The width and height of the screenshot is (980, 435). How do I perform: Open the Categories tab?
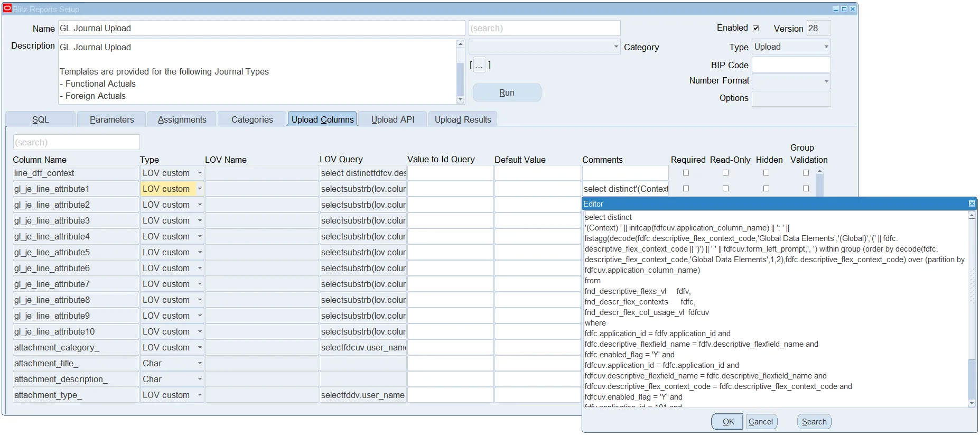coord(252,119)
